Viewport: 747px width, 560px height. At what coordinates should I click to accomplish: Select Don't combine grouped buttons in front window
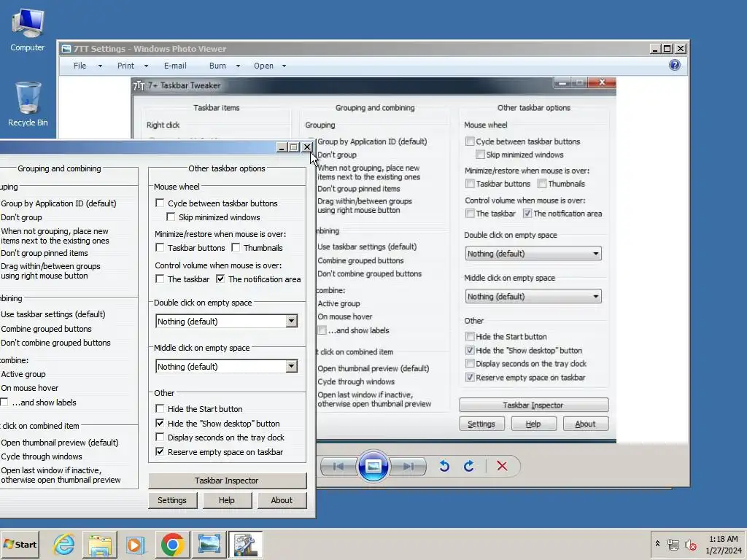pos(55,343)
